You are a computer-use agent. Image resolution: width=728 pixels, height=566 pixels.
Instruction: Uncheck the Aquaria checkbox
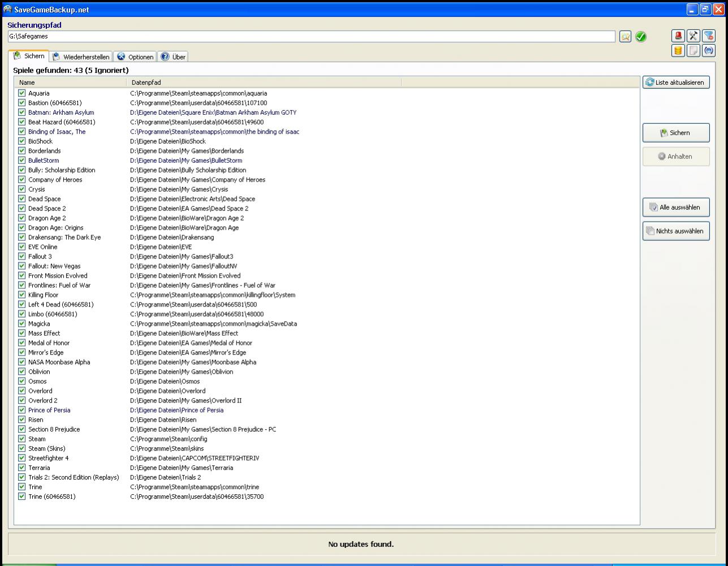pos(22,93)
